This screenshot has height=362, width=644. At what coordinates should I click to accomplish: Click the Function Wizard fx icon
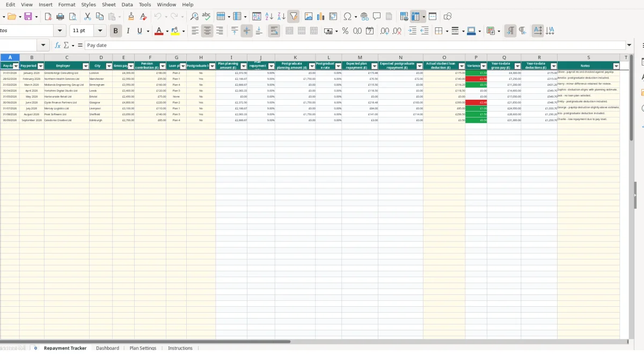(x=57, y=46)
